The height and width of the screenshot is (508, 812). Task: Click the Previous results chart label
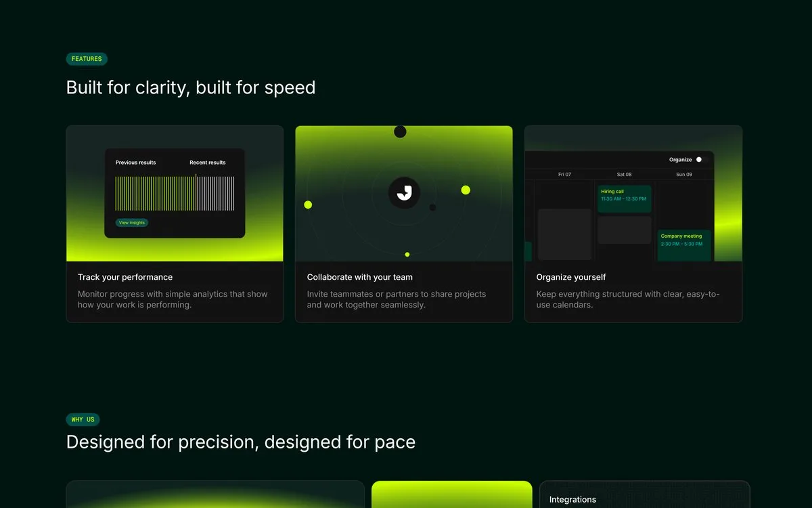pyautogui.click(x=135, y=163)
